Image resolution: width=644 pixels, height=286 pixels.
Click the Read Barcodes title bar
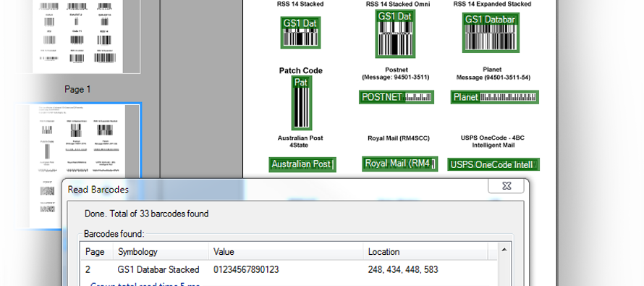(x=275, y=189)
